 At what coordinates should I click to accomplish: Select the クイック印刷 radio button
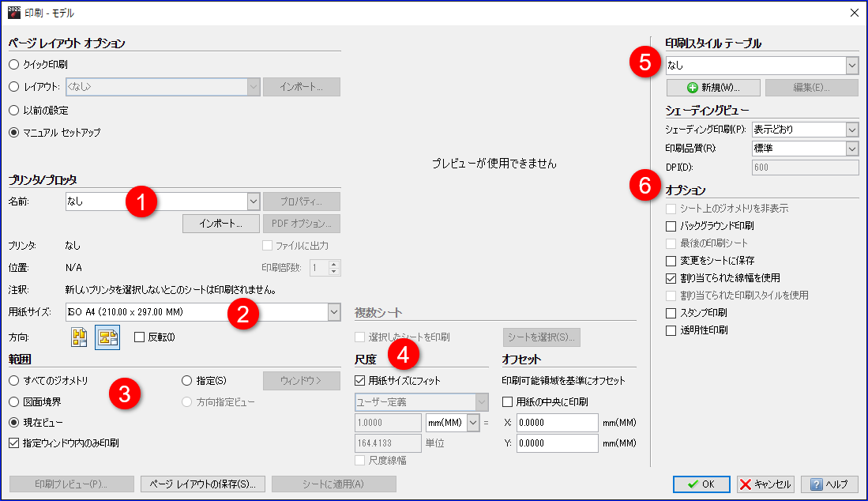(14, 65)
